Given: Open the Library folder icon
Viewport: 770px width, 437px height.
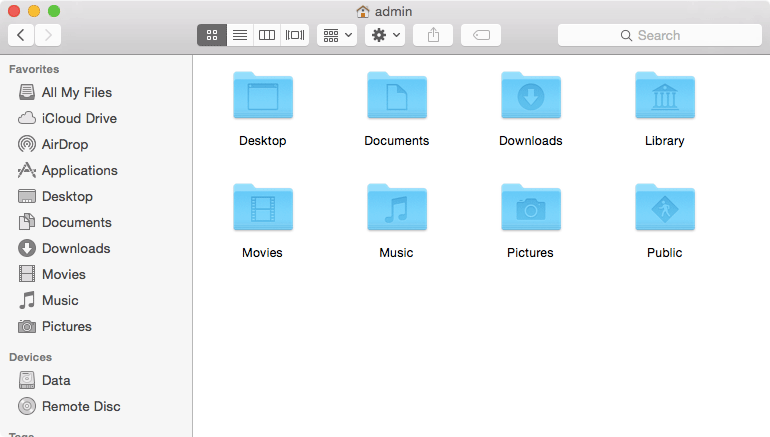Looking at the screenshot, I should point(664,97).
